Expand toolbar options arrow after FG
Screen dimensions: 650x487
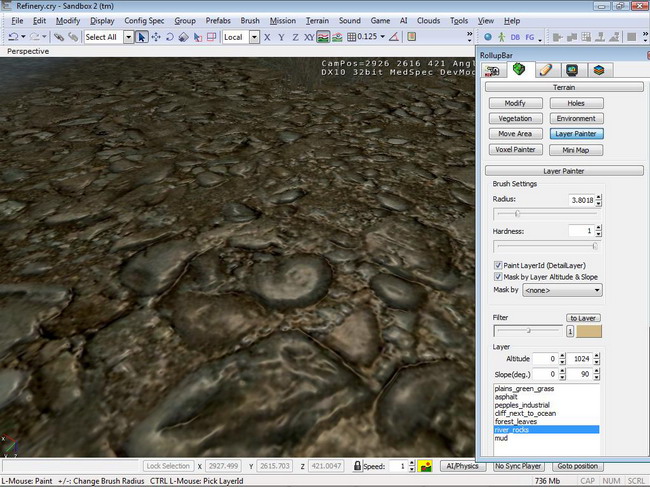[540, 40]
